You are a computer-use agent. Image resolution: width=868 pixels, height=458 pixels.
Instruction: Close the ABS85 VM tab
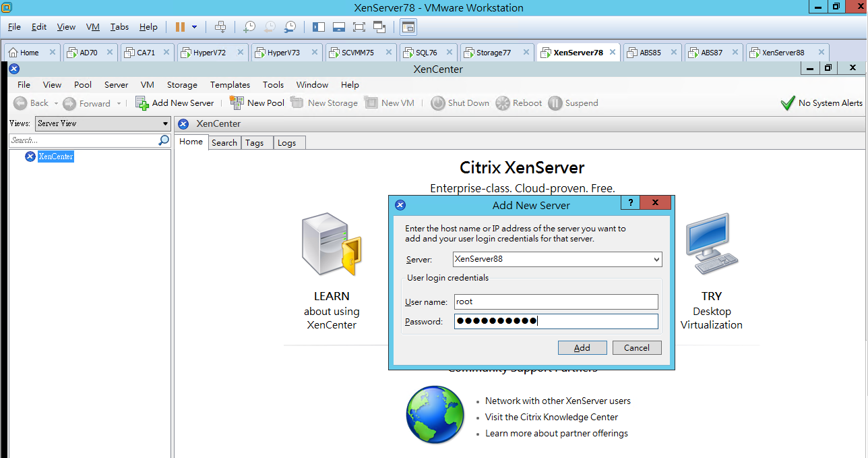point(674,52)
